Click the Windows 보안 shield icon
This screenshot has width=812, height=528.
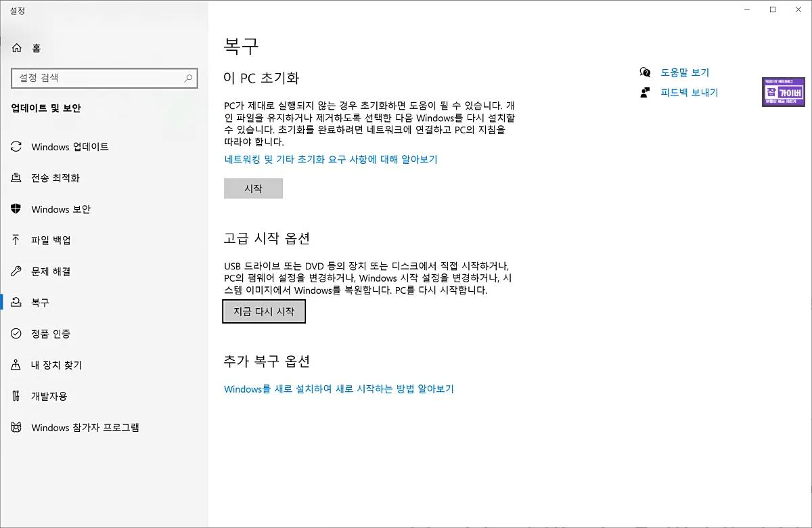[x=17, y=209]
